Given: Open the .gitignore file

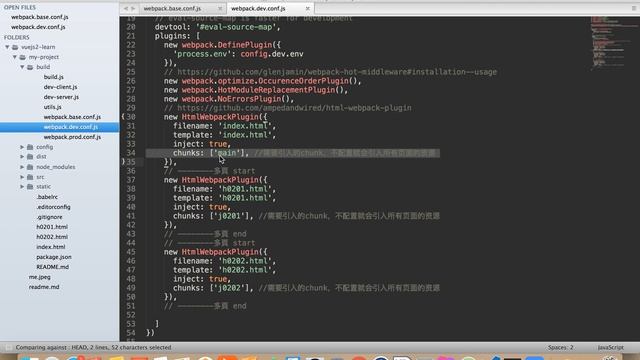Looking at the screenshot, I should pos(49,217).
